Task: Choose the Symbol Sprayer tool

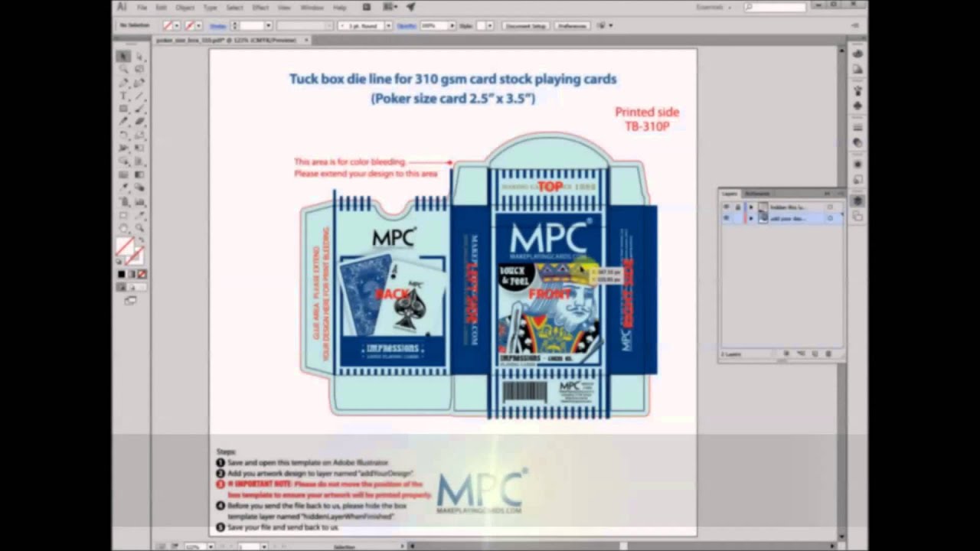Action: (x=123, y=201)
